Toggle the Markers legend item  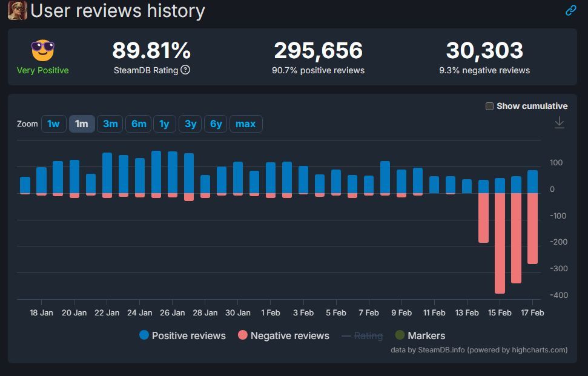[420, 335]
